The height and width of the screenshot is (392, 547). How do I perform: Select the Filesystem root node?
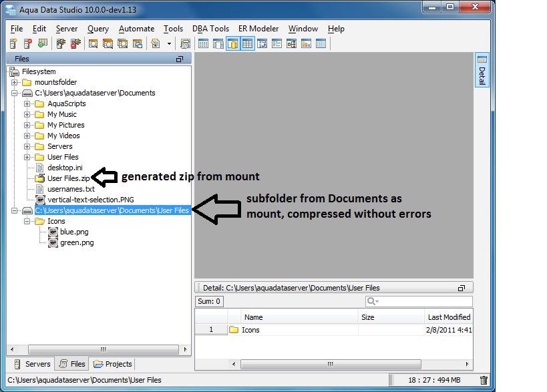pos(38,71)
